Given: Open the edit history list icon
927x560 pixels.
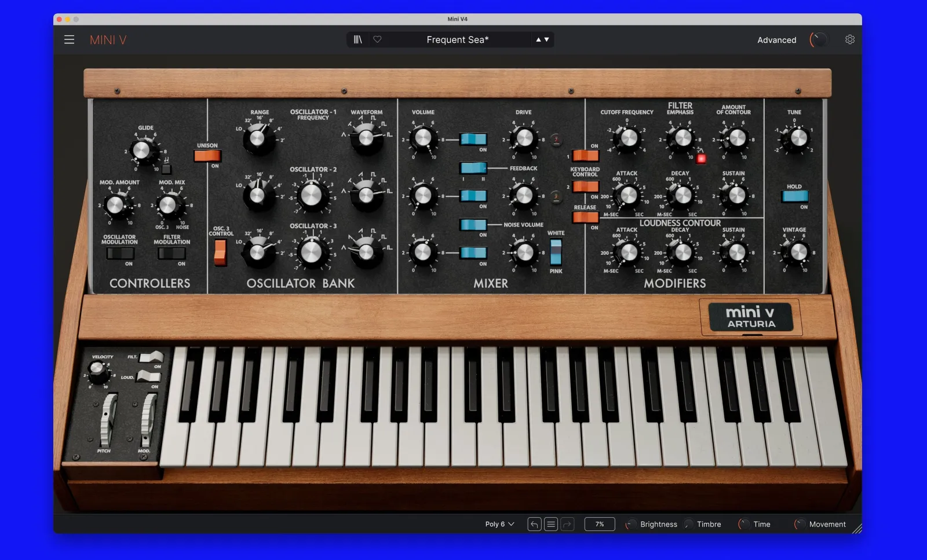Looking at the screenshot, I should 551,524.
